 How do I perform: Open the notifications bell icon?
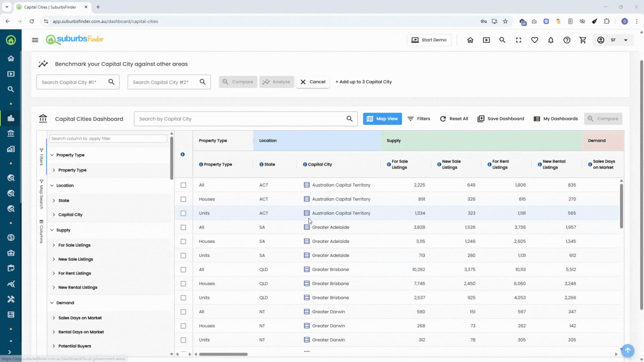550,40
